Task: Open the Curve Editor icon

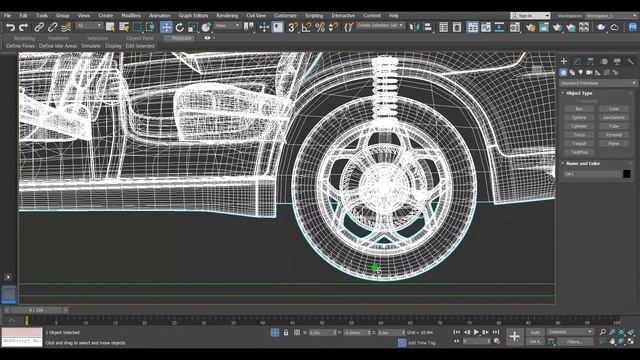Action: pos(486,27)
